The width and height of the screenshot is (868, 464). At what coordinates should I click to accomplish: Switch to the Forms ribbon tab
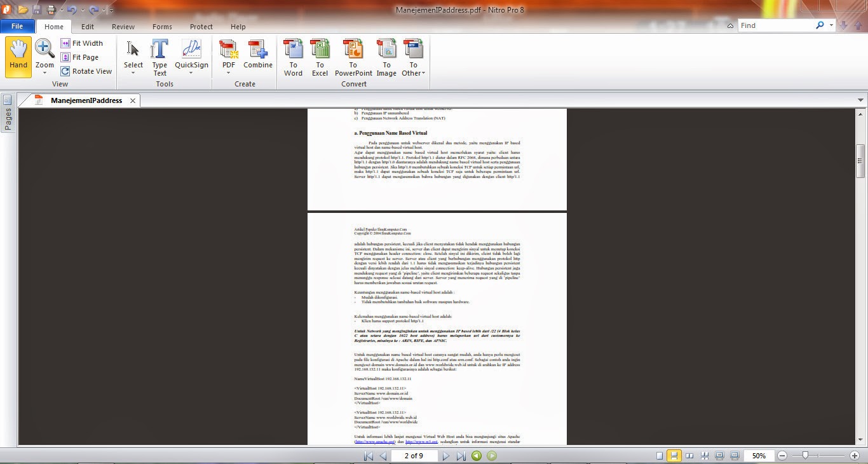click(162, 27)
